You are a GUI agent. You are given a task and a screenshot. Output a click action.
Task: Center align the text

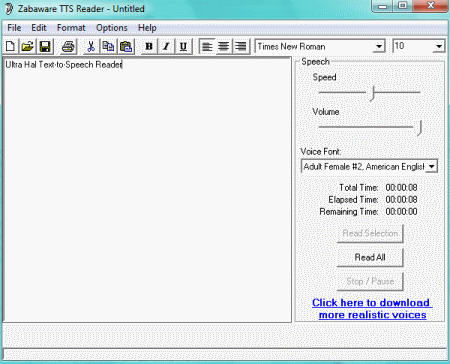pyautogui.click(x=223, y=47)
